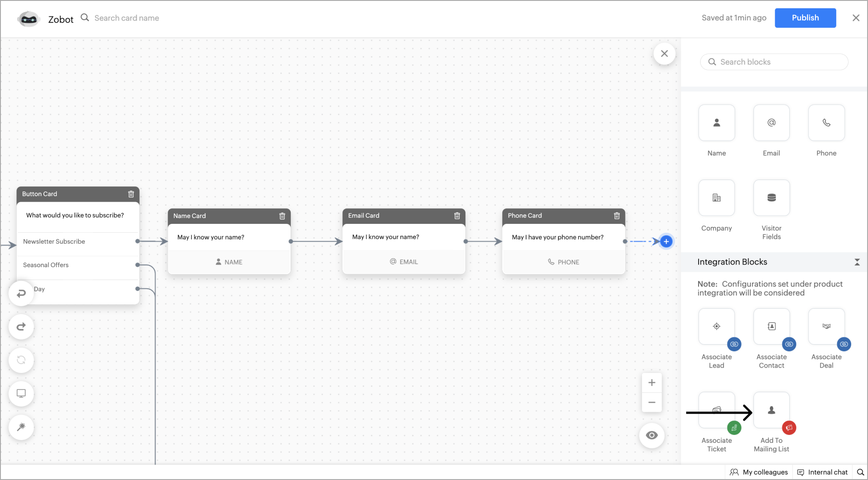Toggle the bot flow preview eye icon
Image resolution: width=868 pixels, height=480 pixels.
click(x=651, y=435)
